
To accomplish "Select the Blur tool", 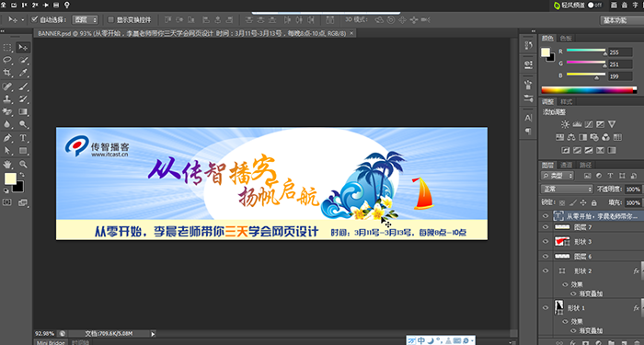I will pos(7,124).
